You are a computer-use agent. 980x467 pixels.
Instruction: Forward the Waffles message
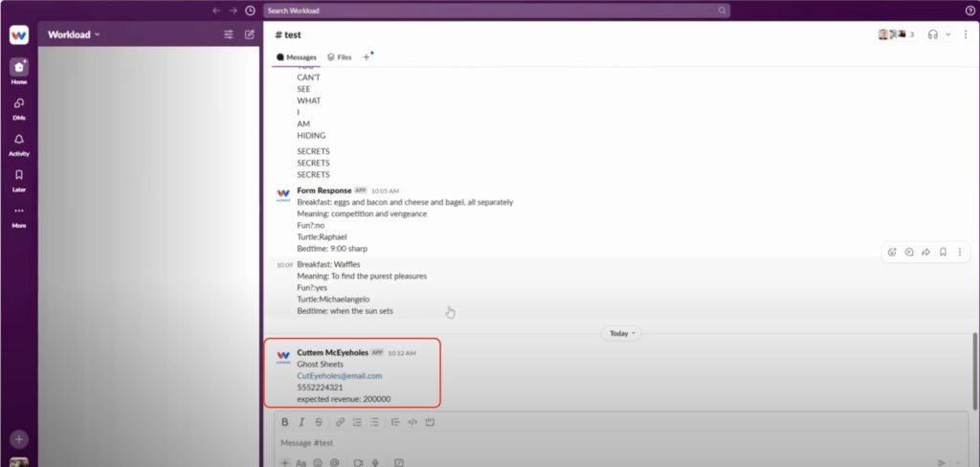pos(925,252)
